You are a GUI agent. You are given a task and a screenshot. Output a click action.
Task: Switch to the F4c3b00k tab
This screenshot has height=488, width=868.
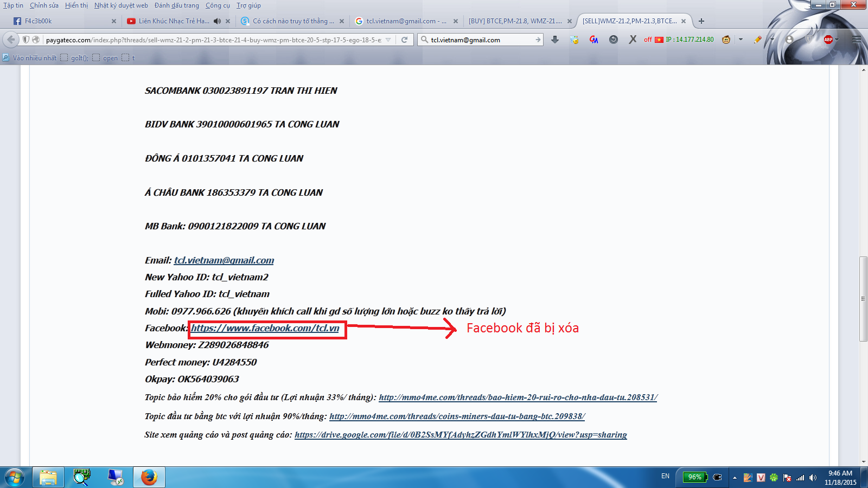pos(65,21)
